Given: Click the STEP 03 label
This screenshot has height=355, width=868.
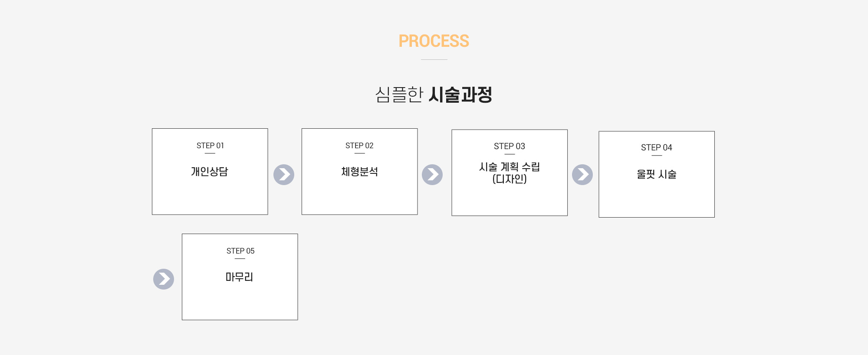Looking at the screenshot, I should click(510, 147).
